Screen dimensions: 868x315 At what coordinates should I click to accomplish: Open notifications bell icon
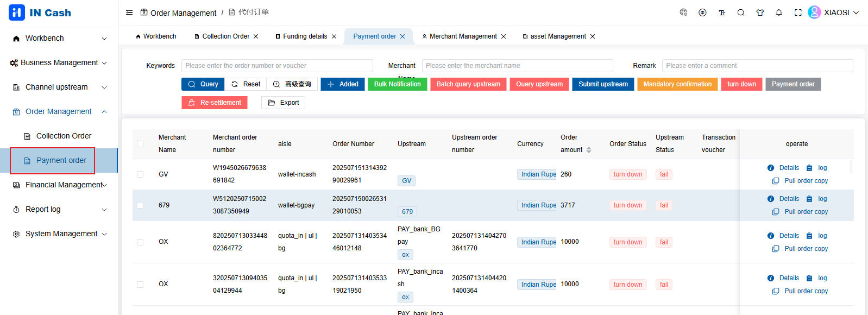[779, 12]
